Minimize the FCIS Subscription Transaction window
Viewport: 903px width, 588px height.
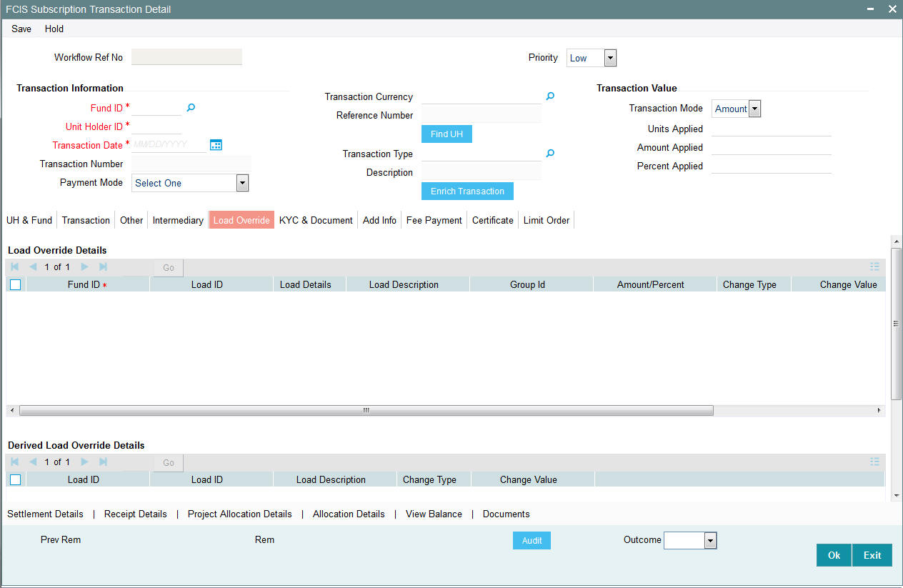pyautogui.click(x=871, y=9)
